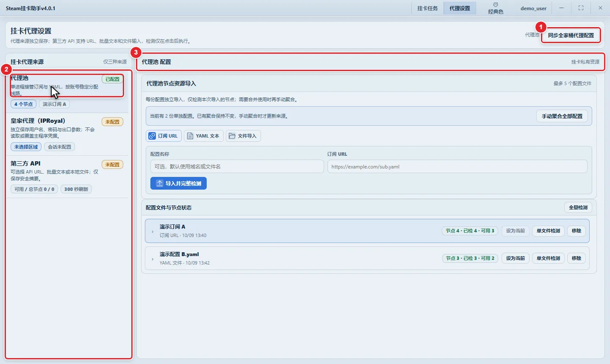Click the '可用 / 总节点 0 / 0' badge
The height and width of the screenshot is (364, 610).
34,189
